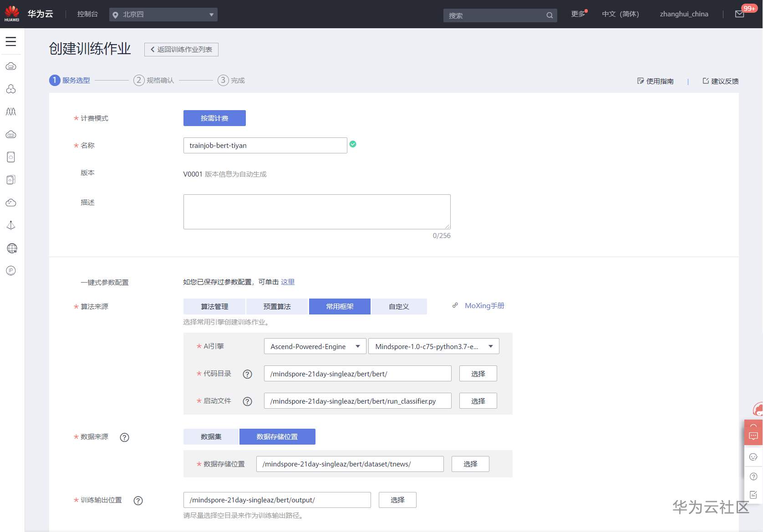Expand the 北京四 region selector
The height and width of the screenshot is (532, 763).
coord(163,15)
